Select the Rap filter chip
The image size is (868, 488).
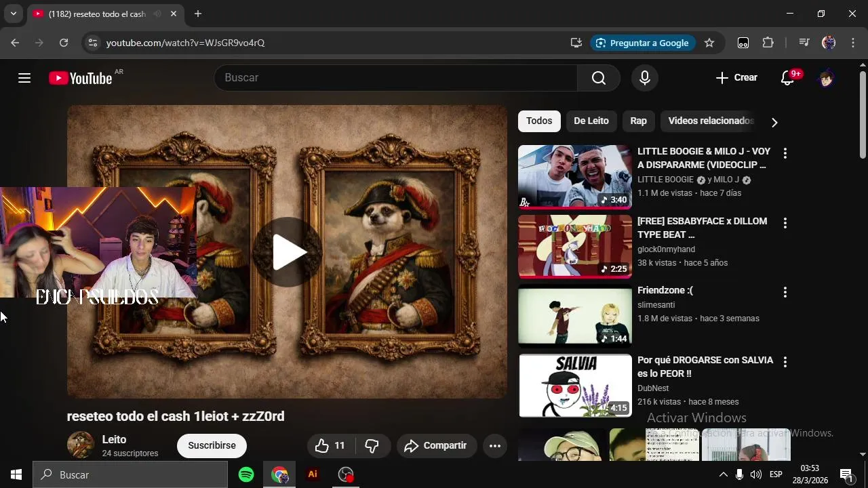[639, 121]
